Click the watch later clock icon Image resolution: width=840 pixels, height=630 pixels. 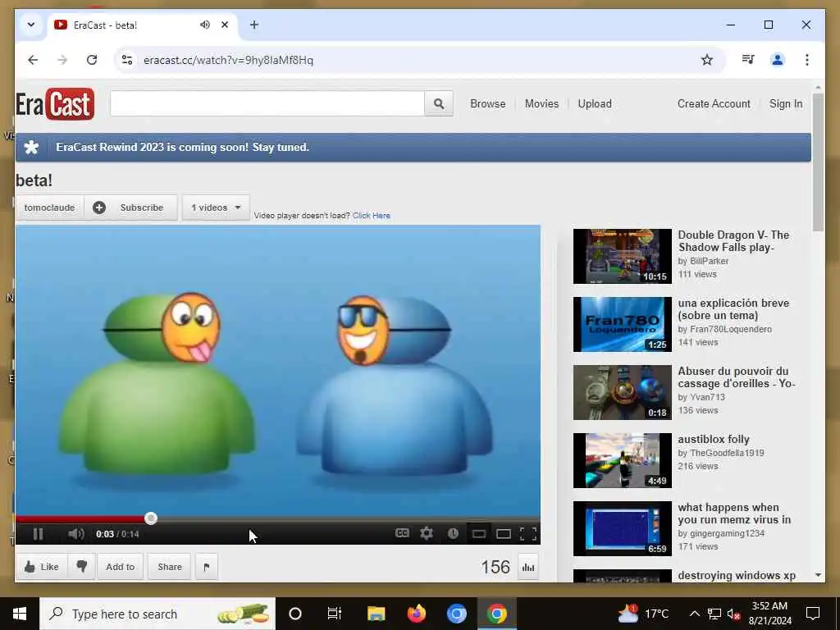point(453,533)
